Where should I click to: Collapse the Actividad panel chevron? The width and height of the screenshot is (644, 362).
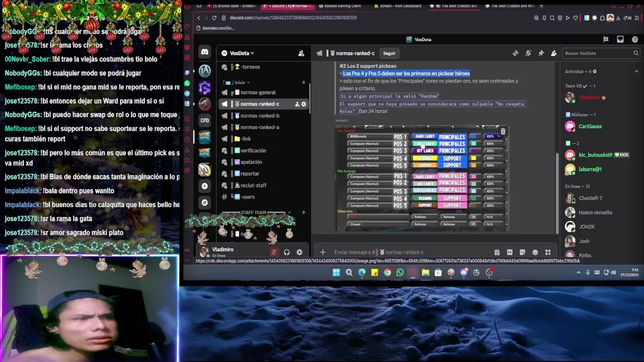coord(636,71)
